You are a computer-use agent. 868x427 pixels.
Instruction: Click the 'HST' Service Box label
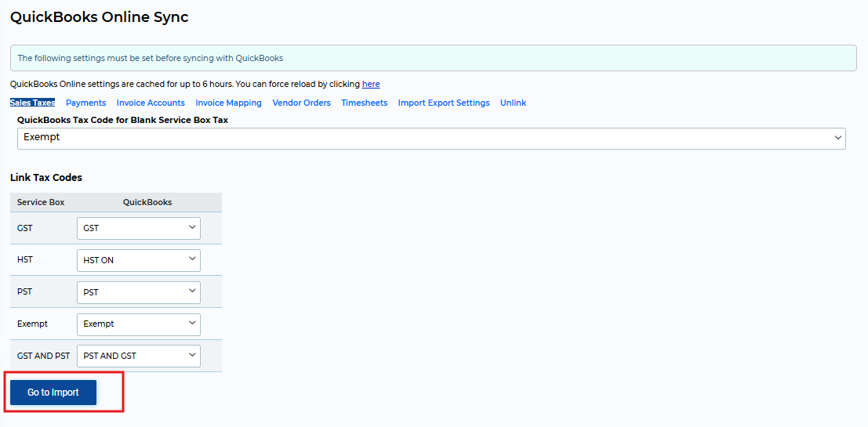point(25,259)
